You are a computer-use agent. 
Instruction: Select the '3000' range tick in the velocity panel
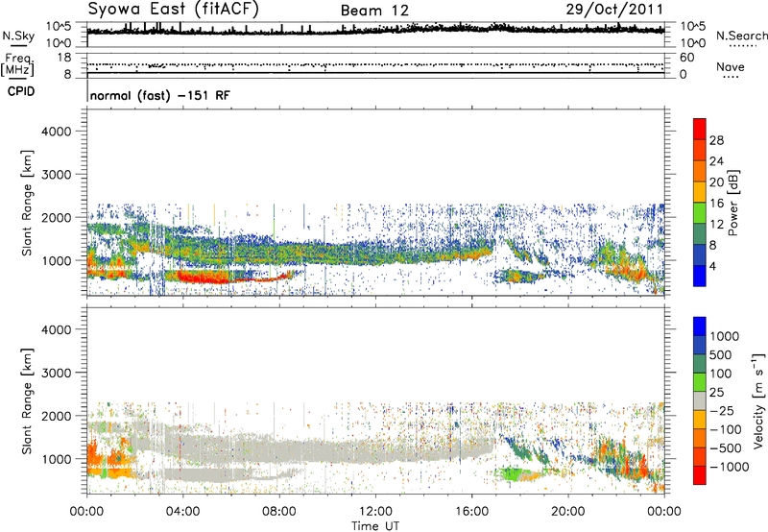[56, 373]
